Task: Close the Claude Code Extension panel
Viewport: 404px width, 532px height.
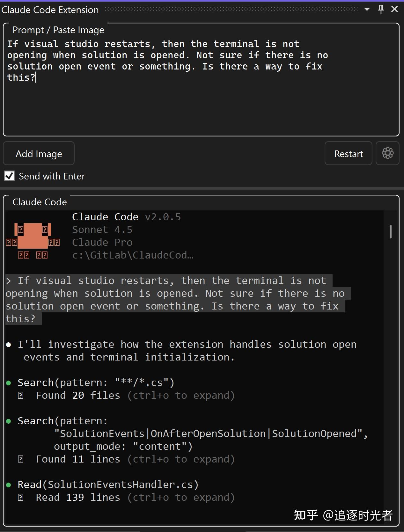Action: [395, 9]
